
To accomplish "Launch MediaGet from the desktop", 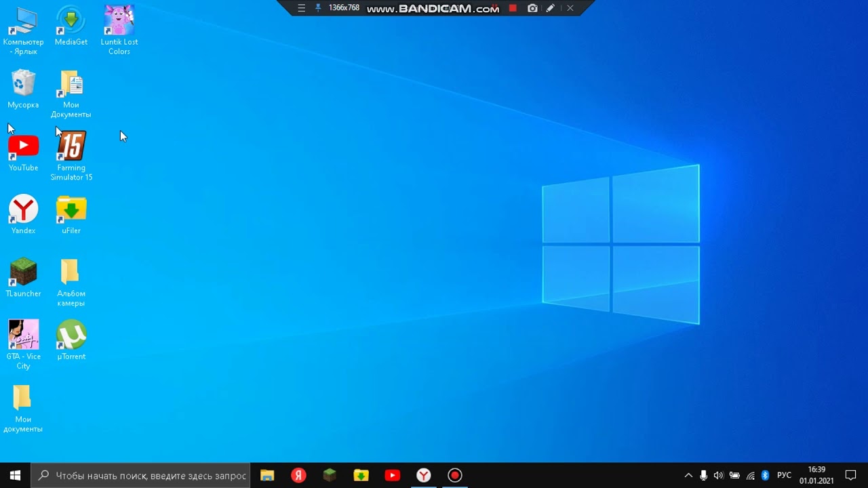I will click(71, 26).
